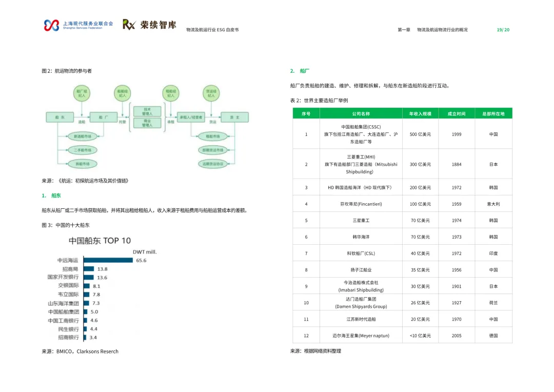Click the 成立时间 column header
554x392 pixels.
point(457,113)
